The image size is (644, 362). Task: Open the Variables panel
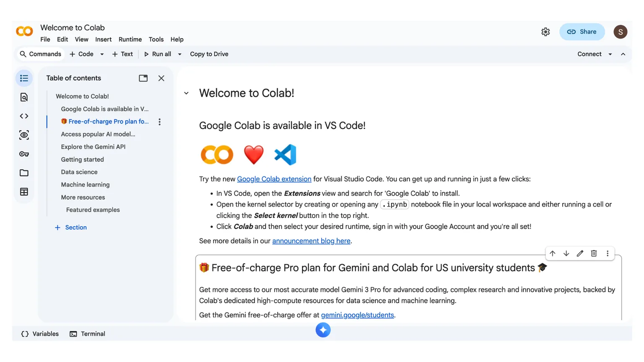[x=40, y=334]
